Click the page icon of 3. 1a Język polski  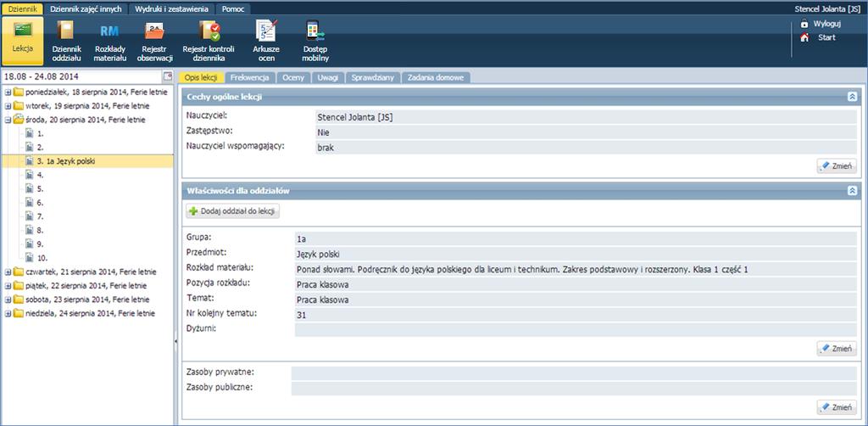pyautogui.click(x=30, y=161)
